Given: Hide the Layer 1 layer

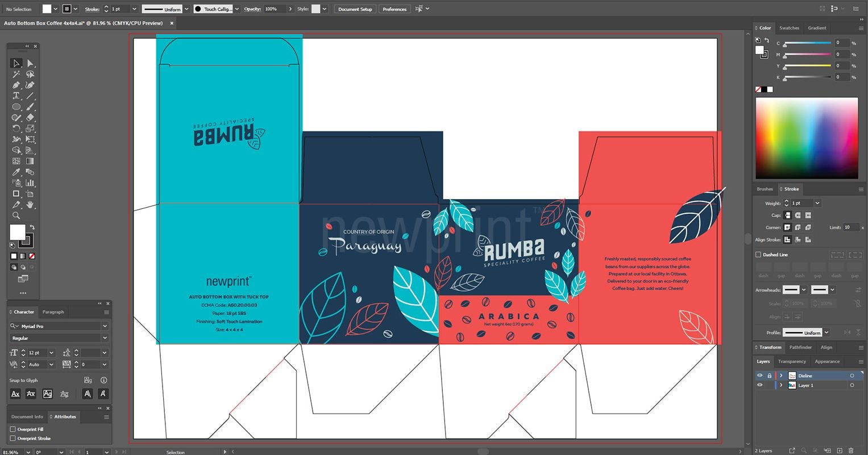Looking at the screenshot, I should 760,385.
